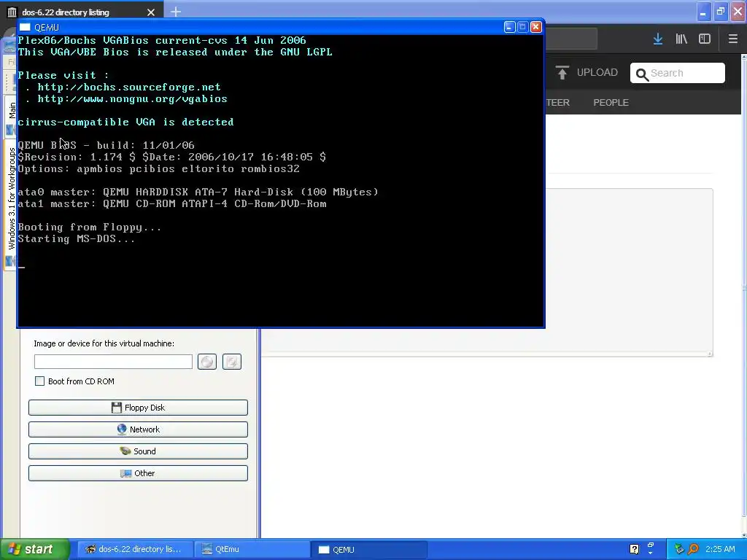Click the UPLOAD link on the page
The width and height of the screenshot is (747, 560).
click(597, 72)
